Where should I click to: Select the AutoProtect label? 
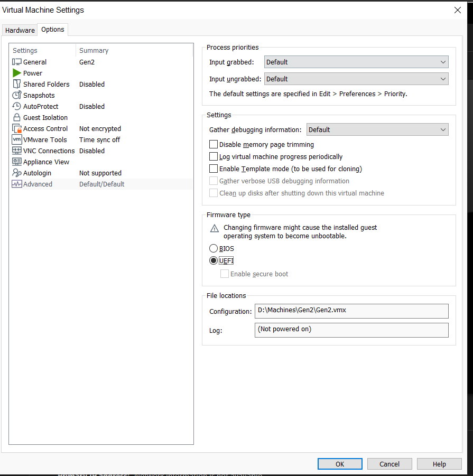[41, 106]
